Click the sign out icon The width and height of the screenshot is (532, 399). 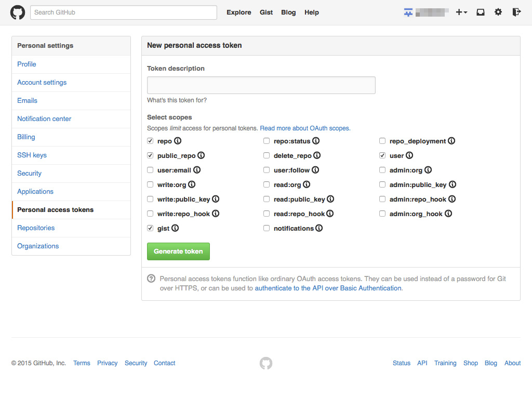(516, 12)
